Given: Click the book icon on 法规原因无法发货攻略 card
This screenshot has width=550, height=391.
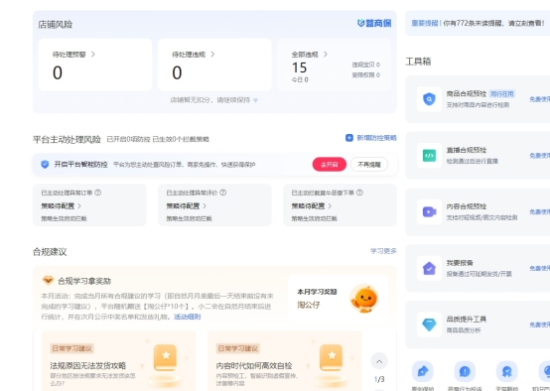Looking at the screenshot, I should point(165,358).
